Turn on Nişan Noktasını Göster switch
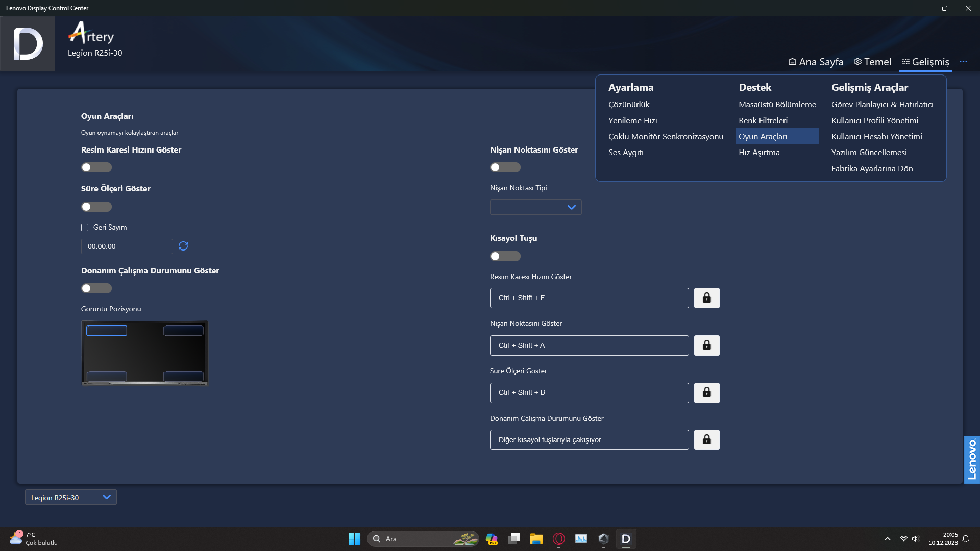 coord(505,167)
